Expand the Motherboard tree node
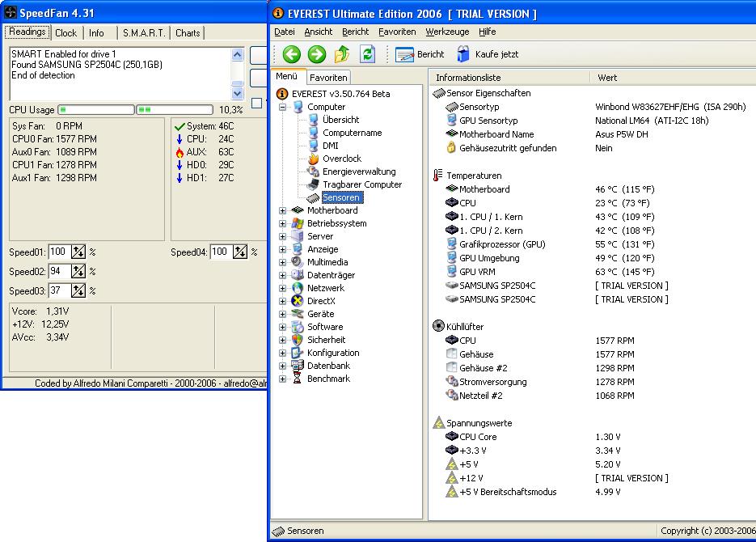The height and width of the screenshot is (542, 756). [282, 210]
